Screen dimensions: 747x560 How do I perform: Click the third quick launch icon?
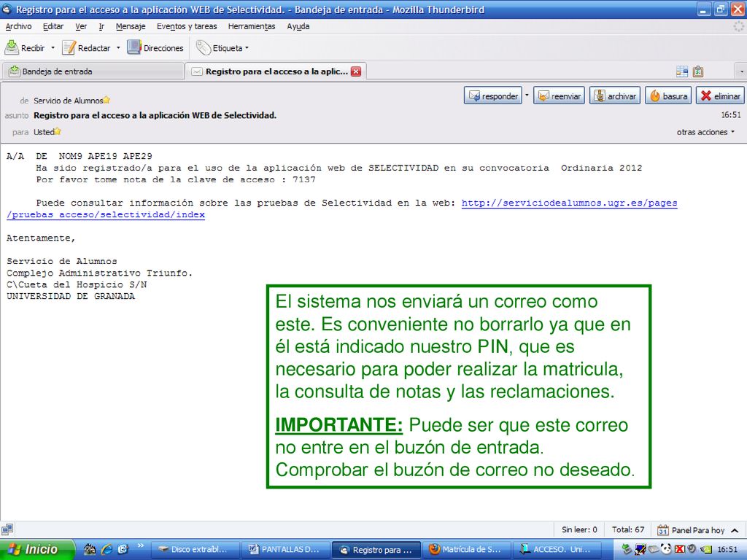tap(123, 549)
